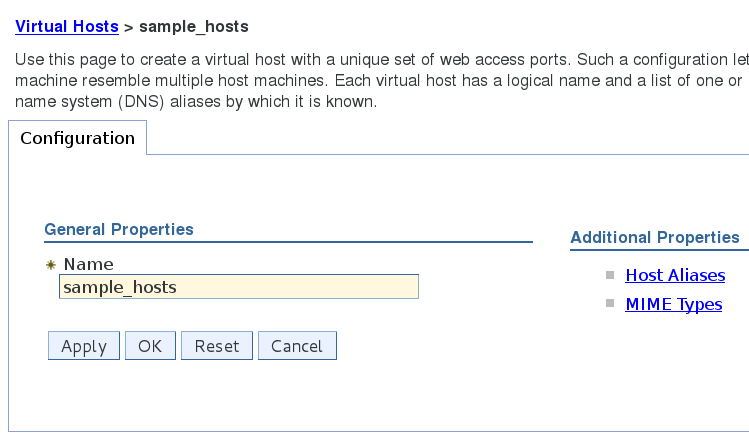The width and height of the screenshot is (749, 434).
Task: Click the bullet icon beside MIME Types
Action: tap(610, 304)
